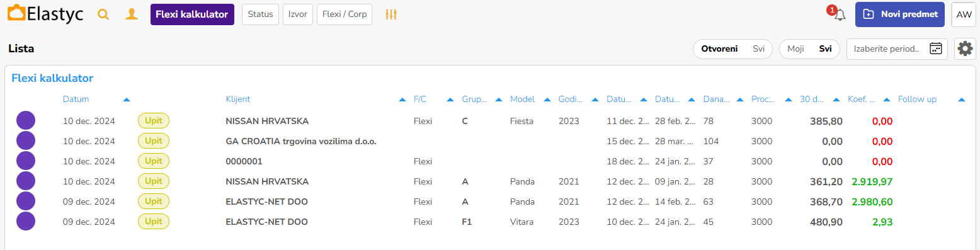Toggle the ownership filter to Moji
Screen dimensions: 980x250
pos(795,48)
